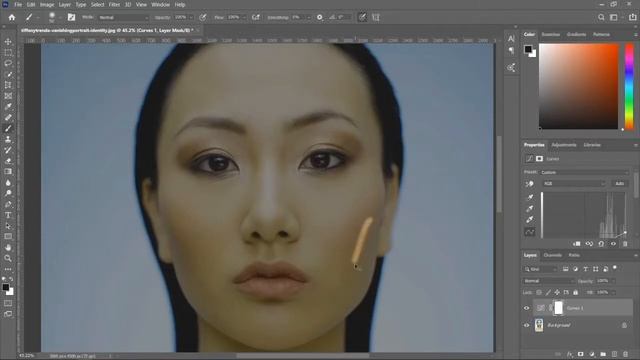The height and width of the screenshot is (360, 640).
Task: Select the black point eyedropper in Curves
Action: point(530,197)
